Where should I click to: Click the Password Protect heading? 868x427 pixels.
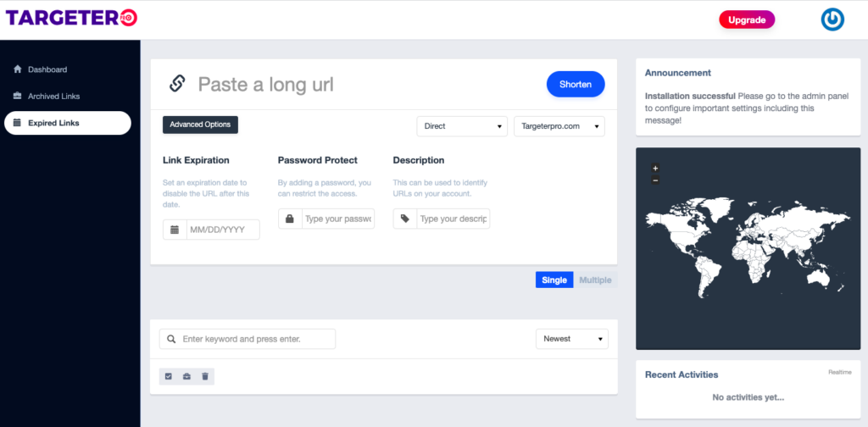click(x=318, y=160)
